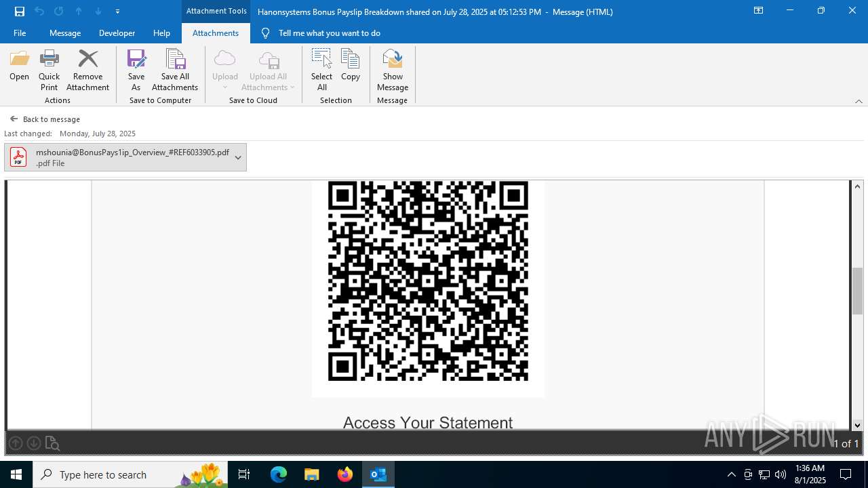Open the Windows Start menu
Screen dimensions: 868x488
click(16, 474)
